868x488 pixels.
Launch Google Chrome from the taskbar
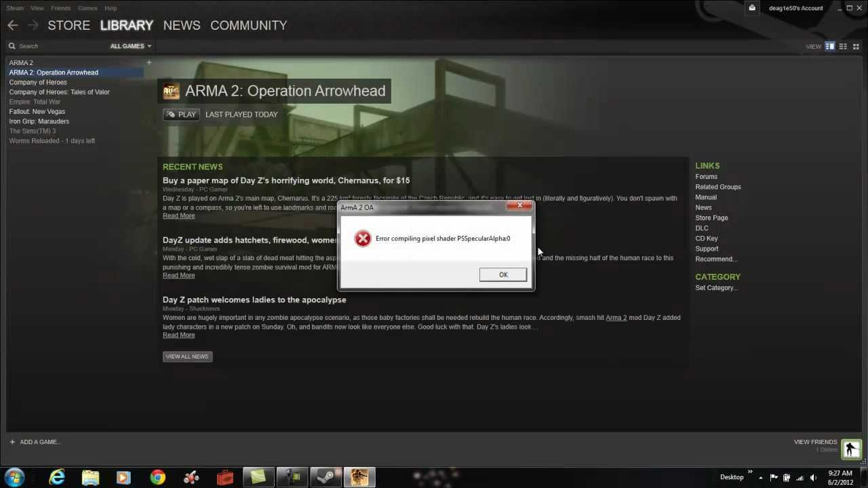(157, 477)
